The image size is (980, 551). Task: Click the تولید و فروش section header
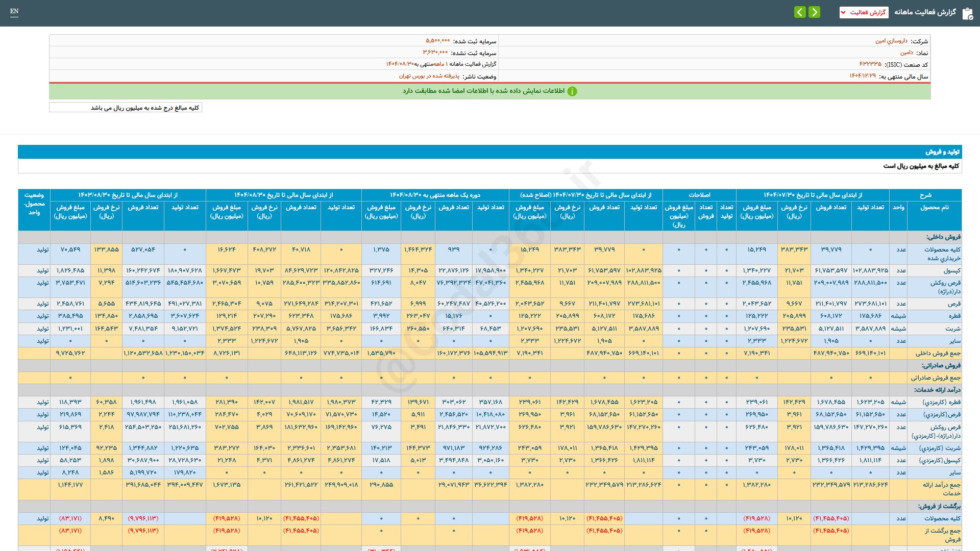(x=942, y=152)
